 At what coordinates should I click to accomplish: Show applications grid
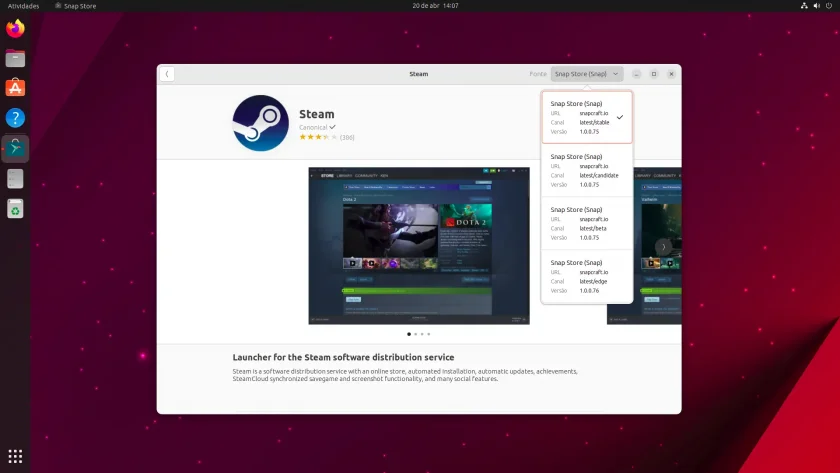(x=15, y=456)
